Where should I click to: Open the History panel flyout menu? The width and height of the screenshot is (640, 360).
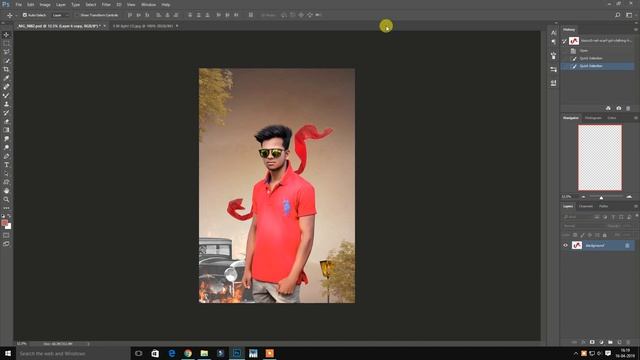click(636, 29)
